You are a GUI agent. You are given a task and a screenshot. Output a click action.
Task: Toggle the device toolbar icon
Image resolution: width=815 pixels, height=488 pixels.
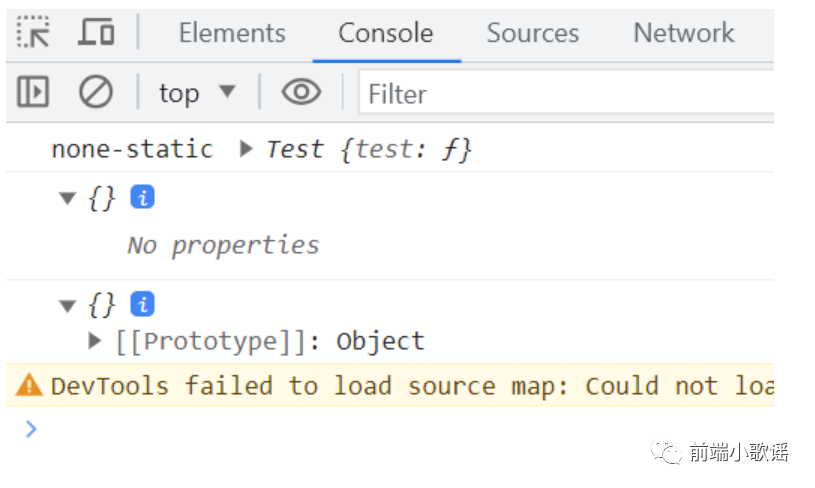point(96,32)
